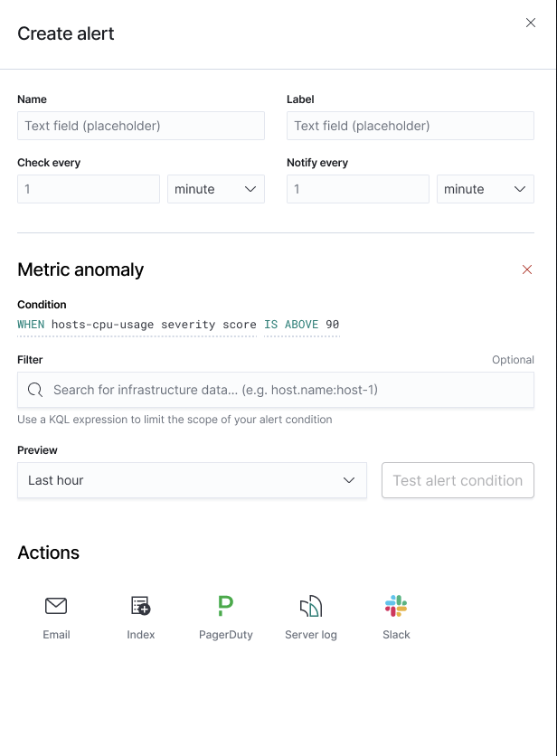Close the Create alert flyout
This screenshot has height=756, width=557.
point(531,23)
